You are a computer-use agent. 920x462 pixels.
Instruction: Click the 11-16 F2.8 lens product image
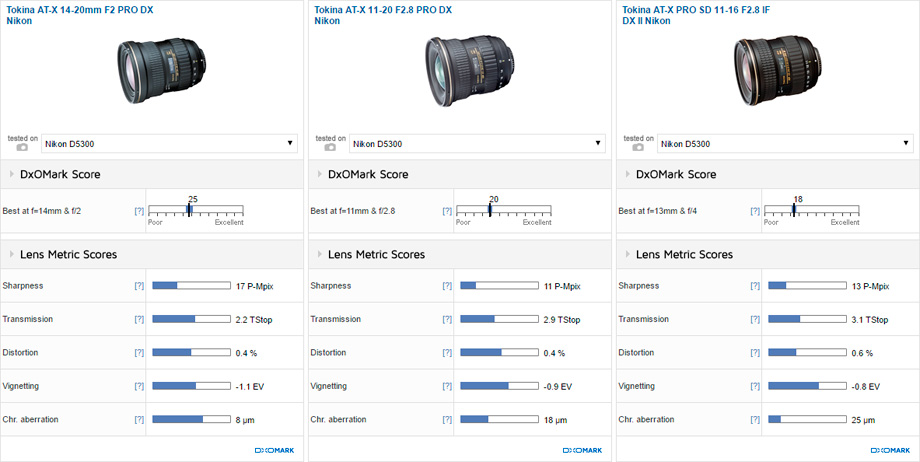(x=777, y=70)
